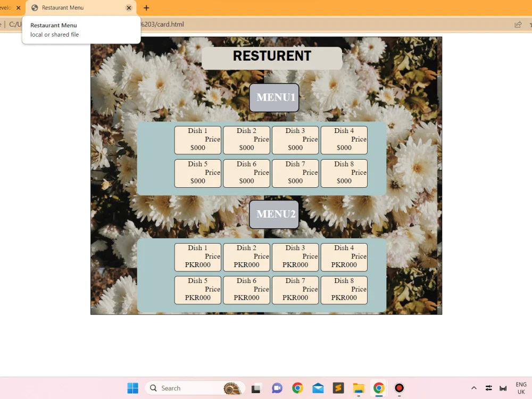Click the RESTURENT heading banner
Screen dimensions: 532x399
(x=272, y=59)
